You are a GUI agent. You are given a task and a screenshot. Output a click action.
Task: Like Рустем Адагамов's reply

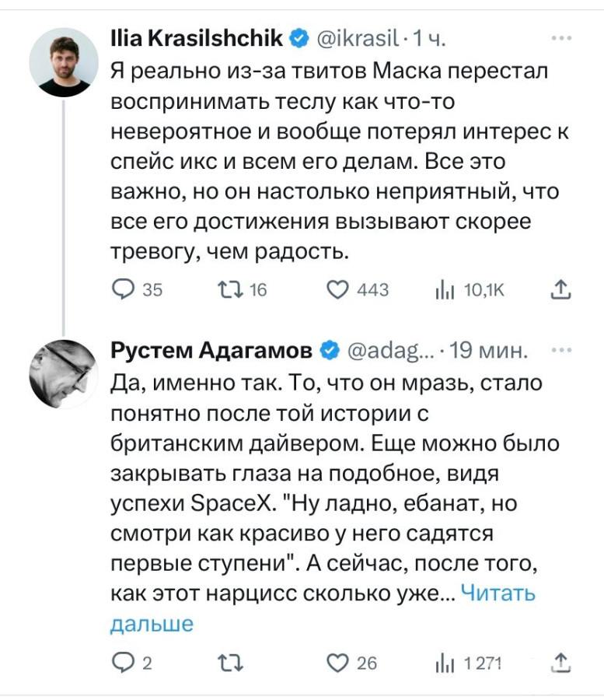pyautogui.click(x=337, y=663)
